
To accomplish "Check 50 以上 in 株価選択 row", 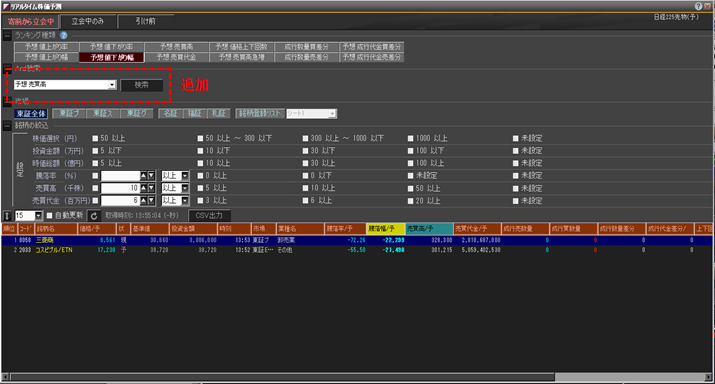I will pos(95,138).
